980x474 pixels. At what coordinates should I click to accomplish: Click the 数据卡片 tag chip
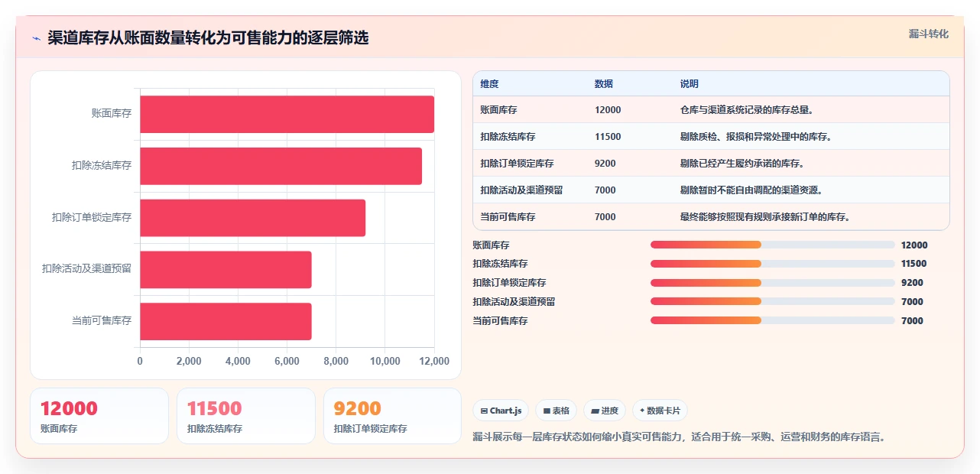(x=660, y=411)
